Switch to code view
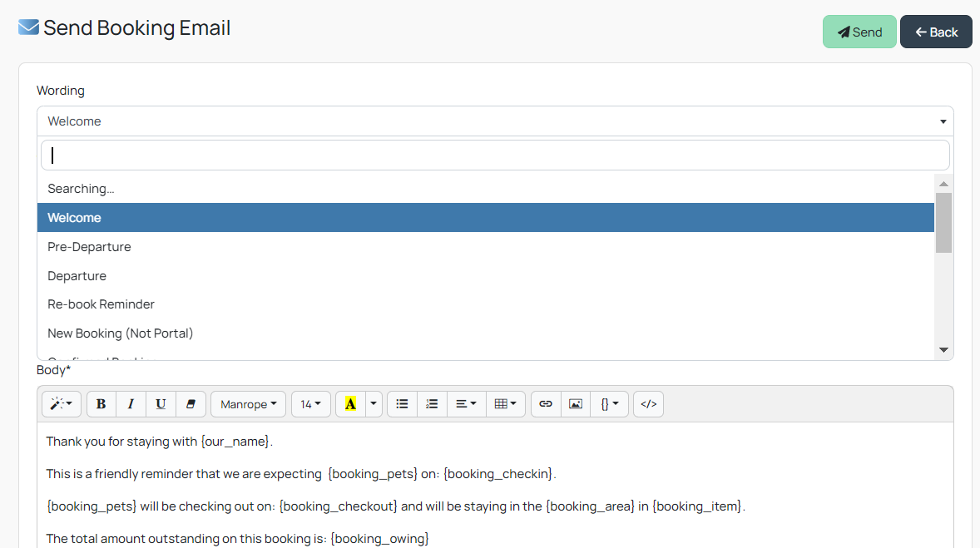Viewport: 980px width, 548px height. coord(648,404)
